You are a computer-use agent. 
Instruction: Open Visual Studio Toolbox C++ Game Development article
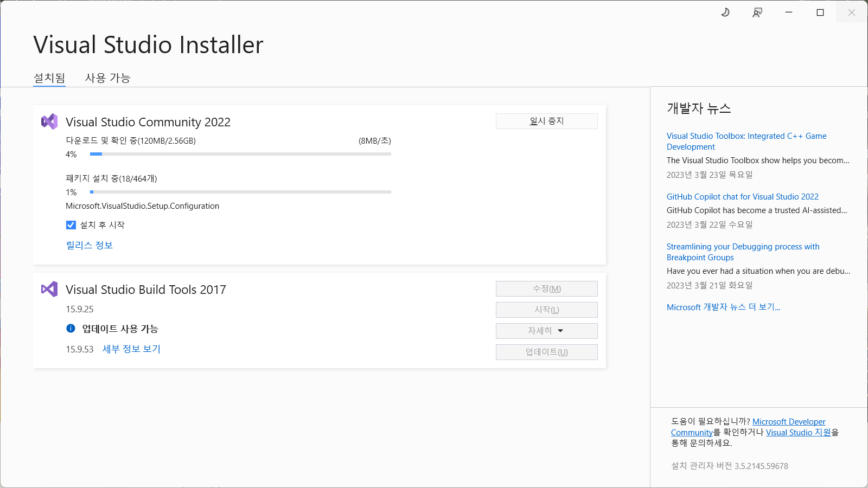coord(746,142)
